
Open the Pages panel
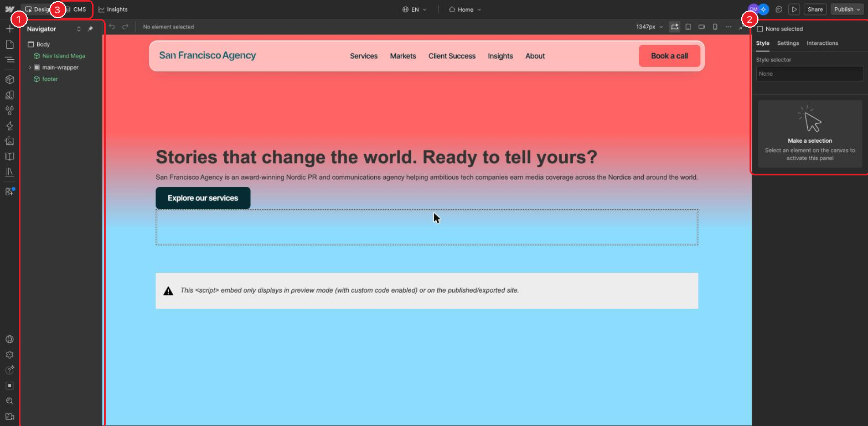click(x=9, y=44)
